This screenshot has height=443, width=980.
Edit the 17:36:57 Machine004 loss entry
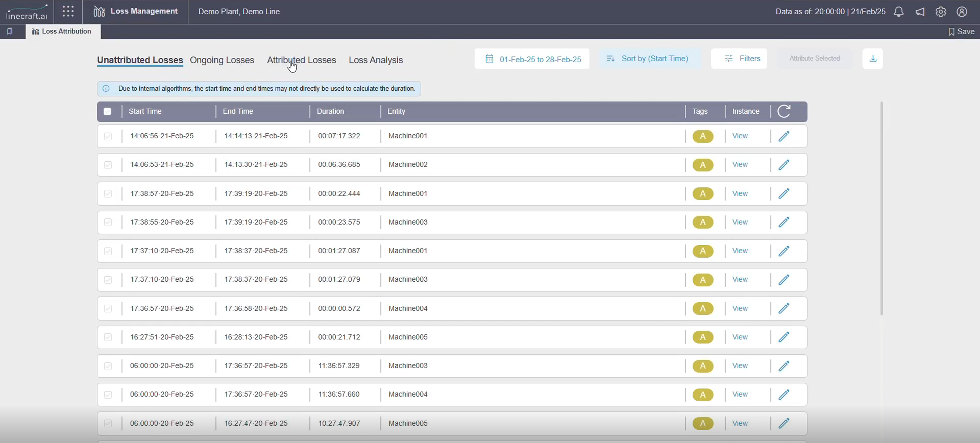coord(784,309)
